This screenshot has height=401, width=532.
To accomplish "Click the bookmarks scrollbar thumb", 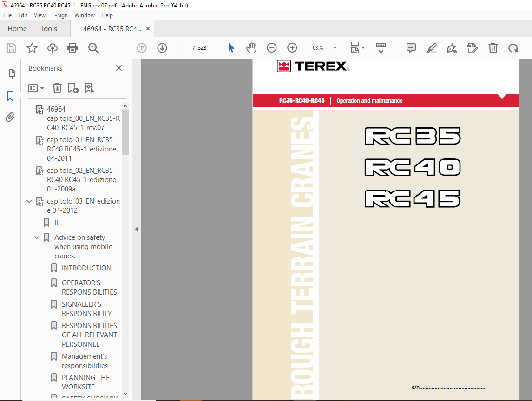I will point(125,132).
